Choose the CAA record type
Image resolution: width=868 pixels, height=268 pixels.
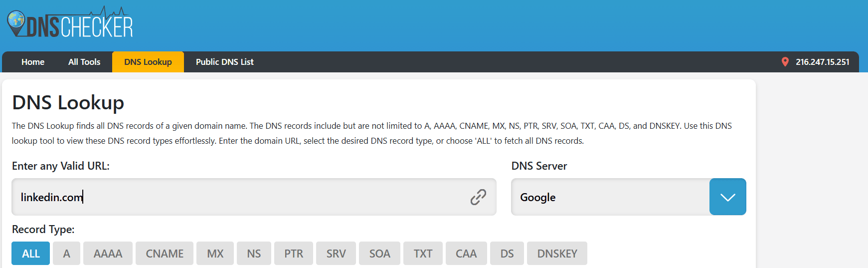466,254
